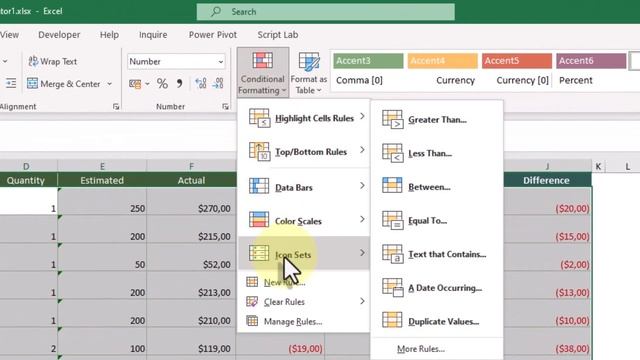Click the Merge & Center icon

(x=32, y=84)
